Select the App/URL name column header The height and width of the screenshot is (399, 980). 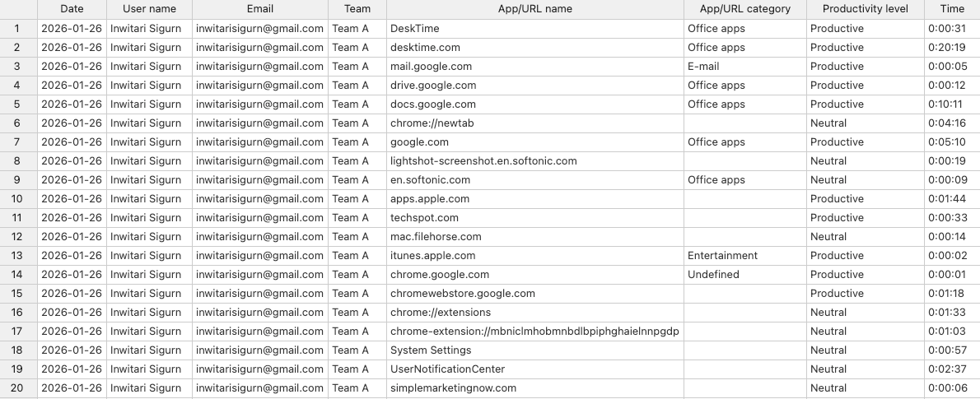(535, 9)
